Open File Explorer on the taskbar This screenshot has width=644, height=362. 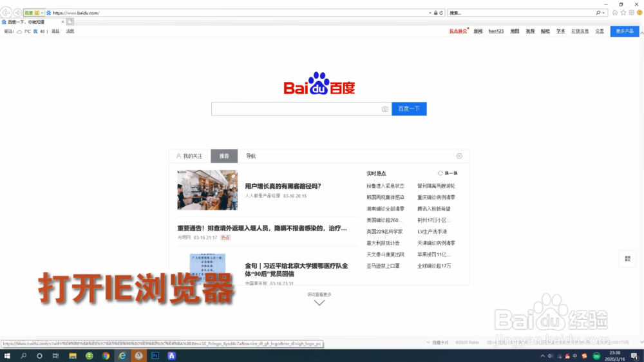click(73, 356)
